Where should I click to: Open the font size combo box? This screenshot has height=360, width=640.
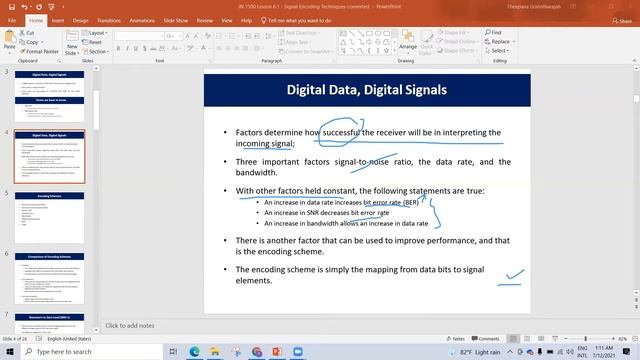click(x=173, y=36)
